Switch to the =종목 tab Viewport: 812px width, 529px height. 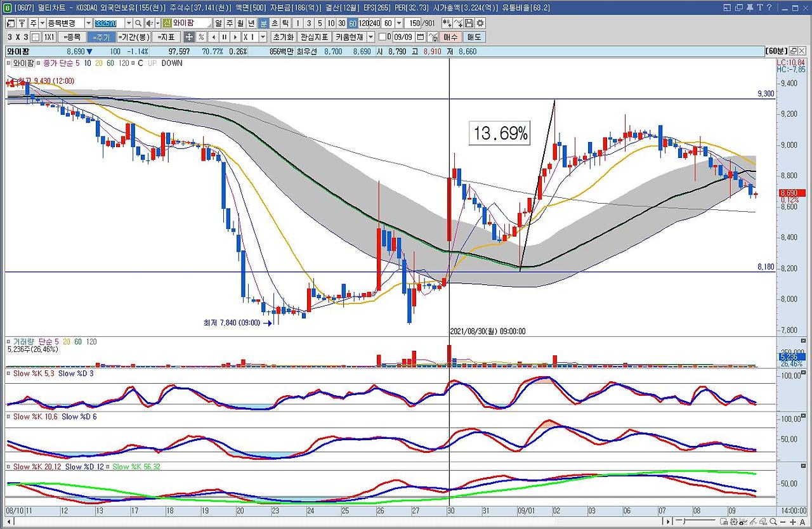(72, 37)
